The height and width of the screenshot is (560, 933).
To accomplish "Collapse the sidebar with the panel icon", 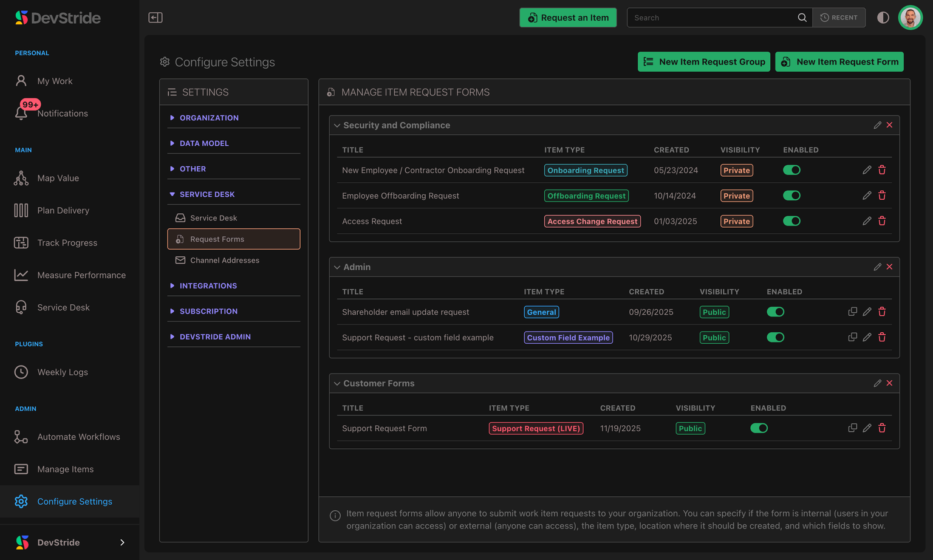I will (x=155, y=18).
